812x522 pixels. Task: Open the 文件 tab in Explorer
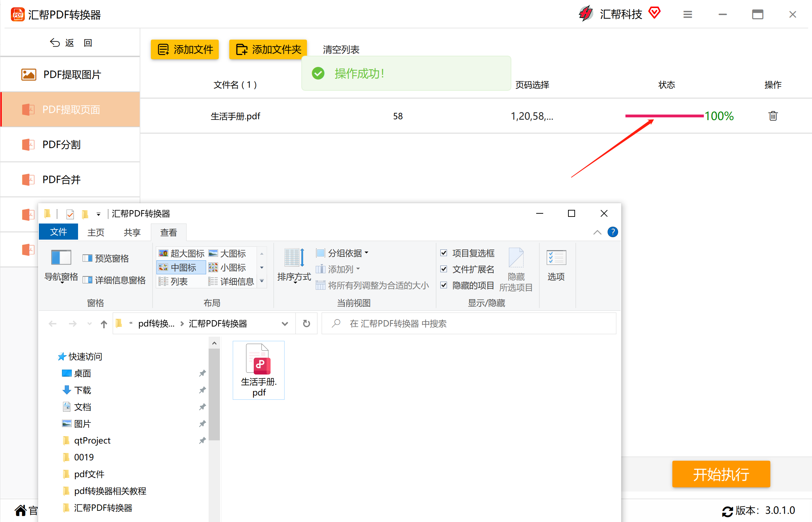coord(58,232)
